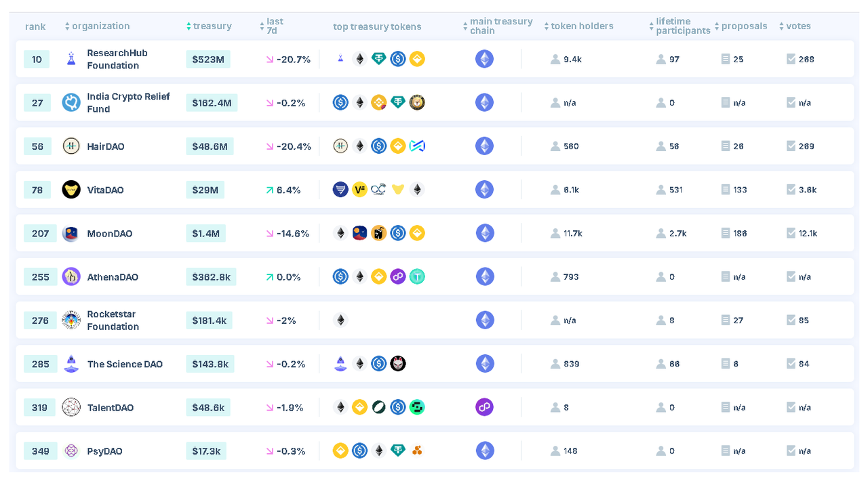Click the PsyDAO logo icon
Image resolution: width=868 pixels, height=481 pixels.
(x=71, y=451)
